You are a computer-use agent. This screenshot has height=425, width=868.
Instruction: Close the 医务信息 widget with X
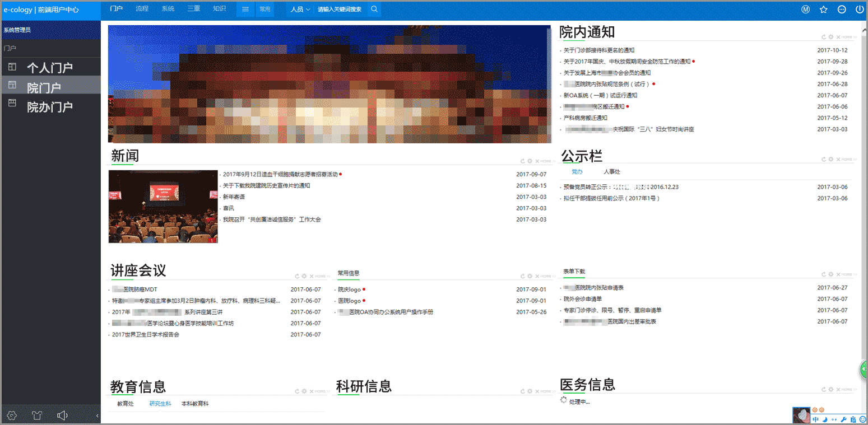(838, 390)
